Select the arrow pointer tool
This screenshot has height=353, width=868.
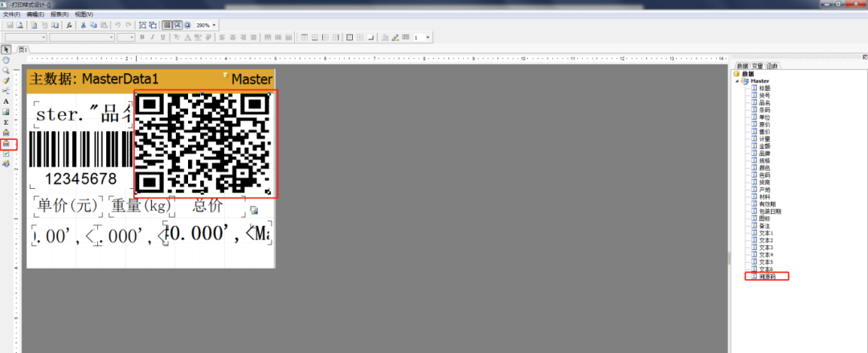point(6,49)
